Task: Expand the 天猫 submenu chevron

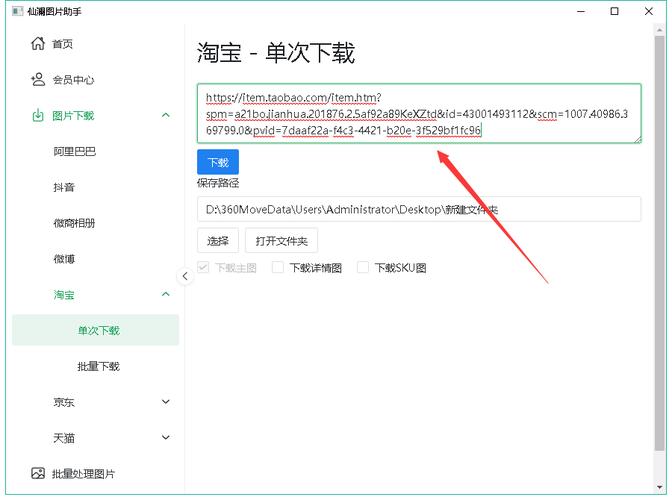Action: coord(166,437)
